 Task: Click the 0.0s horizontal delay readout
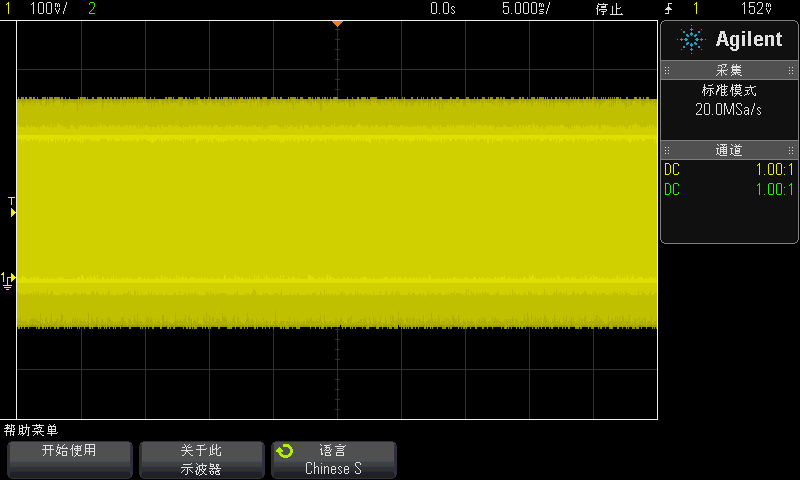pyautogui.click(x=442, y=9)
